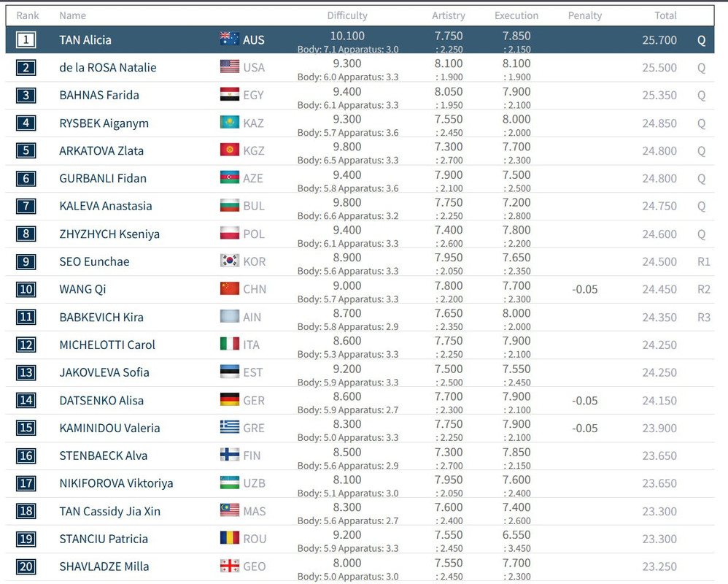
Task: Click the neutral AIN flag icon
Action: click(x=229, y=316)
